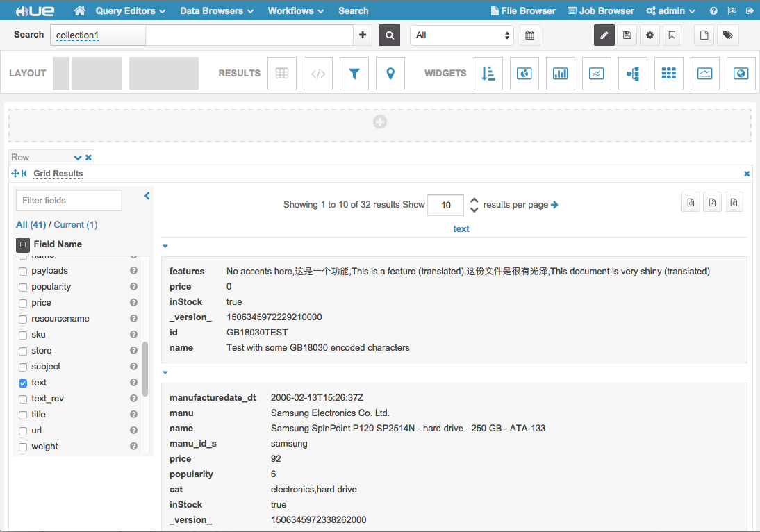Open the File Browser link

pyautogui.click(x=523, y=10)
